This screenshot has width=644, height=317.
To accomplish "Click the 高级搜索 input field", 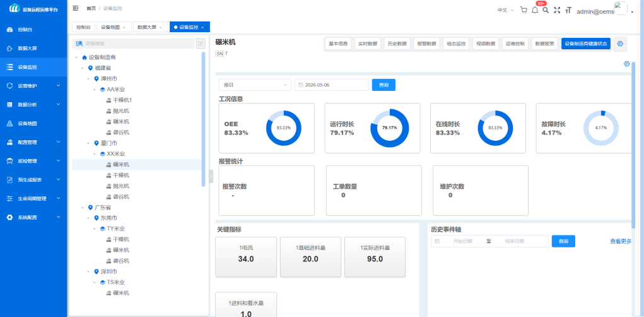I will pos(133,44).
